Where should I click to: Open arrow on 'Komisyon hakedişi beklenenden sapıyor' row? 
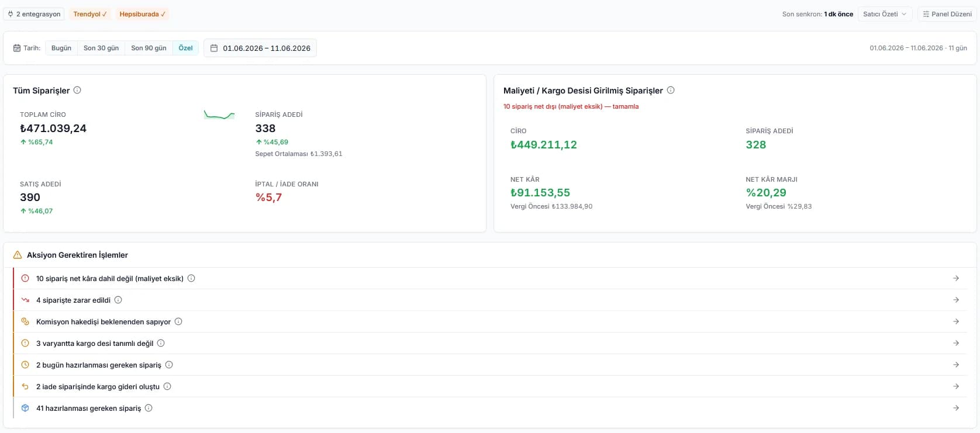pos(956,321)
